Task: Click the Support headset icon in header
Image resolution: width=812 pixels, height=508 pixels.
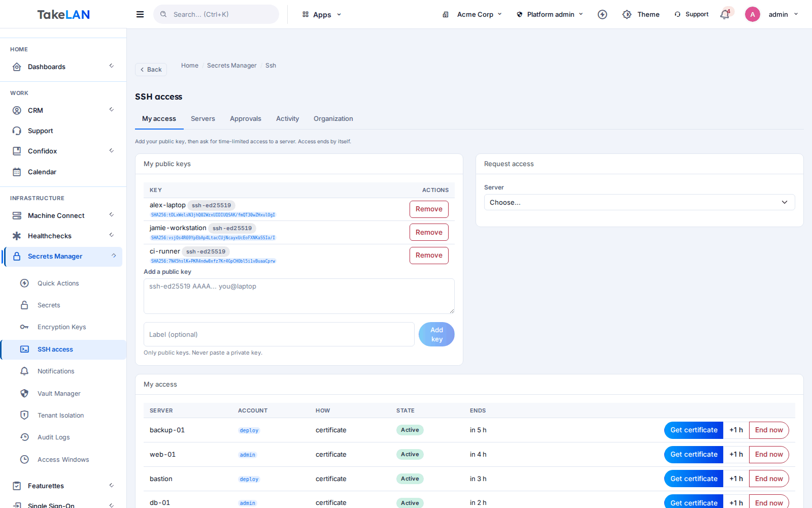Action: [x=677, y=14]
